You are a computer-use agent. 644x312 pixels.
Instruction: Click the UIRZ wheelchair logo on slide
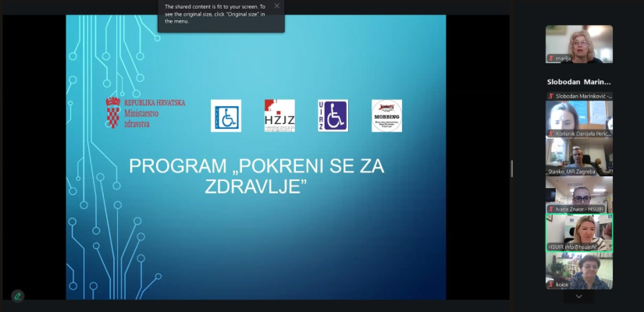point(333,115)
